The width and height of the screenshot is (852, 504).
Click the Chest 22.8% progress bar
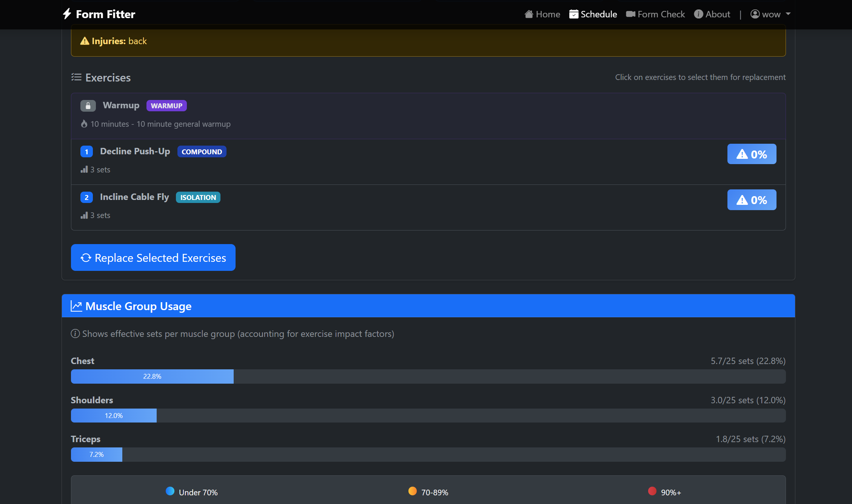pyautogui.click(x=152, y=376)
